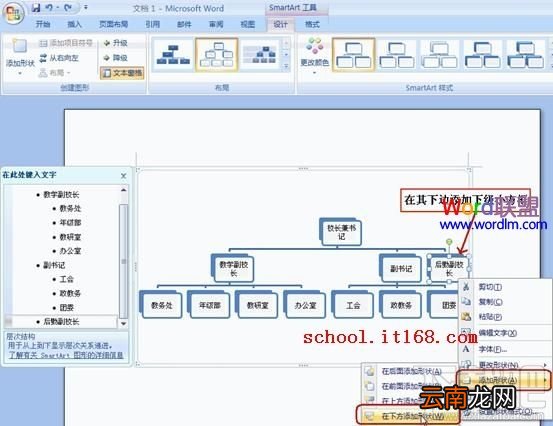Screen dimensions: 553x426
Task: Select 办公室 bullet in text pane
Action: click(x=70, y=251)
